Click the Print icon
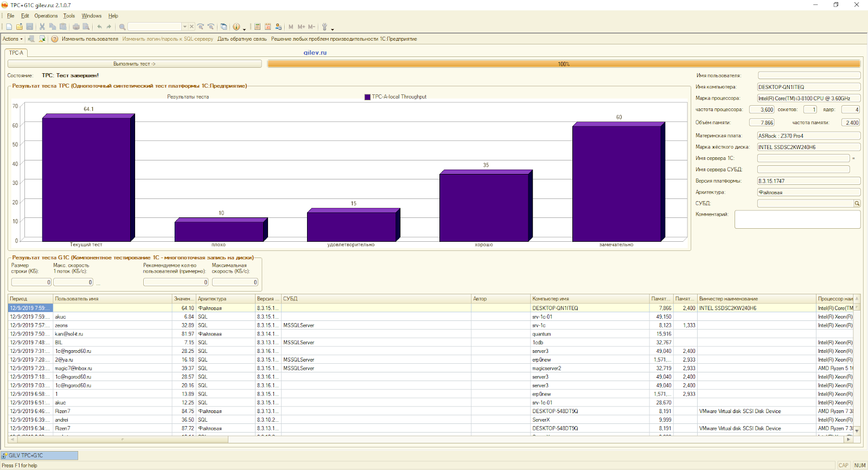 coord(76,27)
